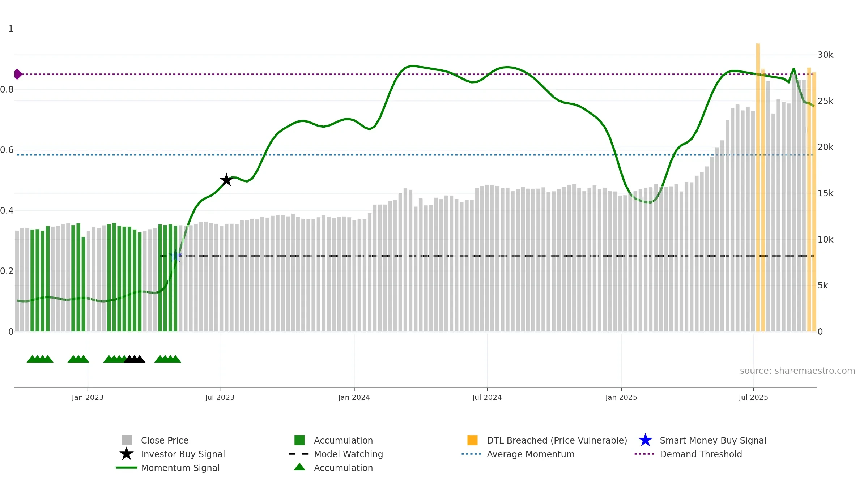Click the 0.4 left axis label

coord(7,211)
